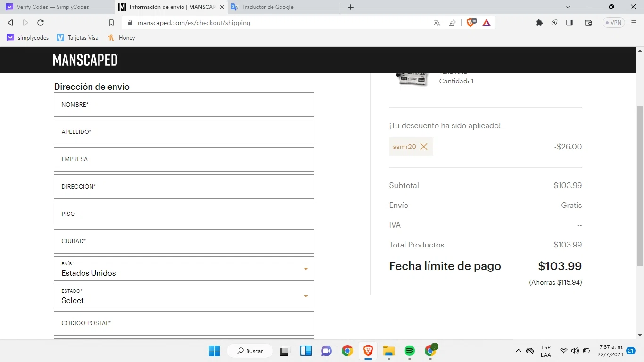The image size is (644, 362).
Task: Focus the APELLIDO input field
Action: 184,132
